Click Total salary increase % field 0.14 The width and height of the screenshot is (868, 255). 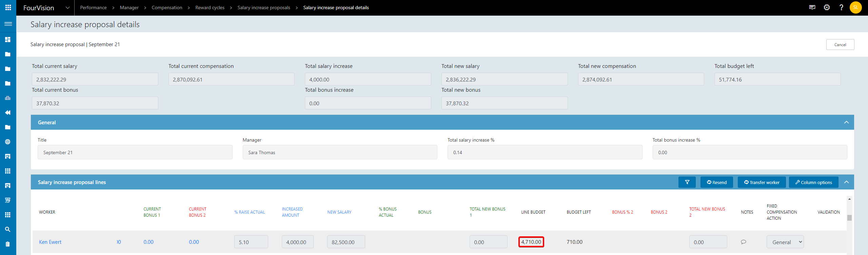(x=545, y=152)
